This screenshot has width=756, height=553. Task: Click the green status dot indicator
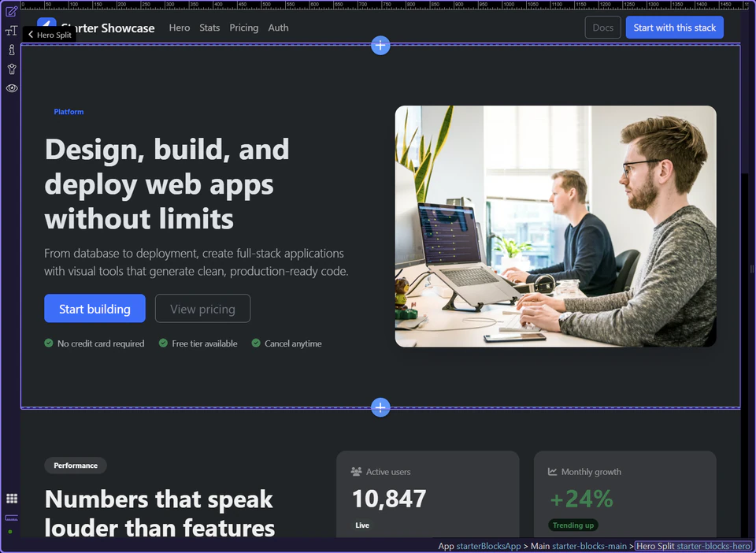[10, 532]
